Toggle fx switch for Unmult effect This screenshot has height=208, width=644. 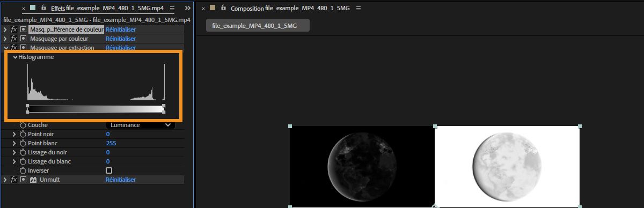pyautogui.click(x=14, y=180)
